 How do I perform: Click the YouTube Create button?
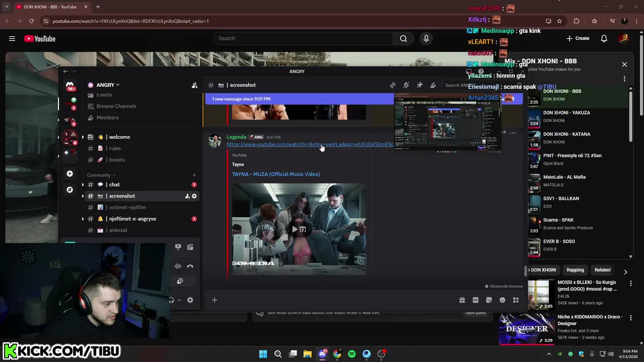[x=578, y=39]
